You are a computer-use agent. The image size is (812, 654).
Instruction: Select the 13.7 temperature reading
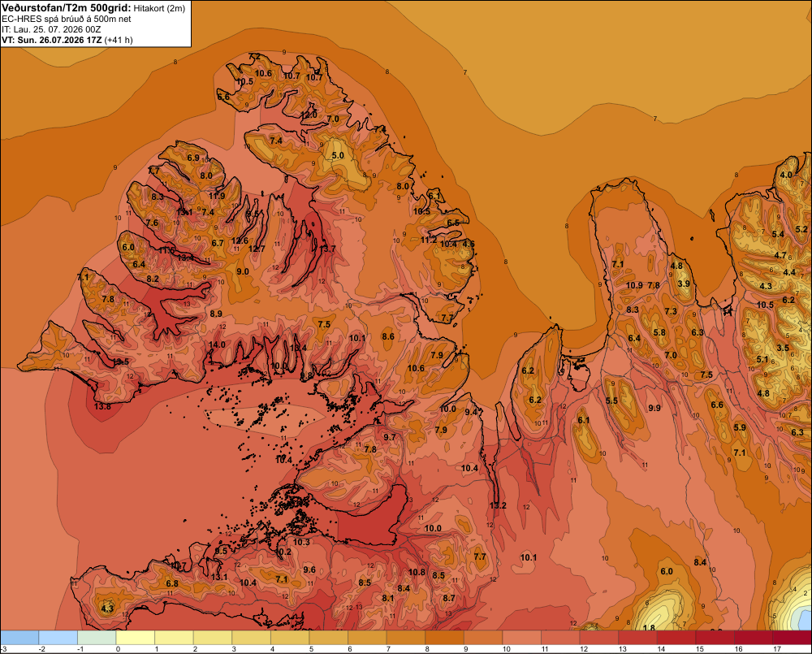click(327, 249)
